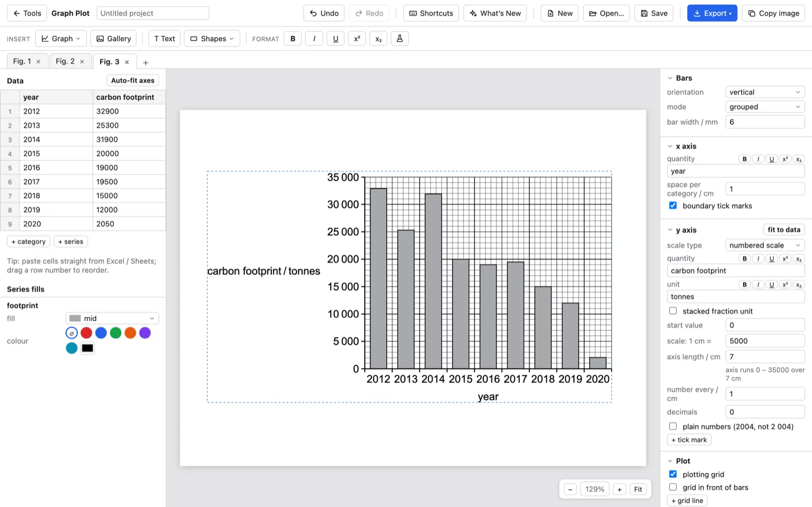Close the Fig. 1 tab
Screen dimensions: 812x507
[x=38, y=62]
